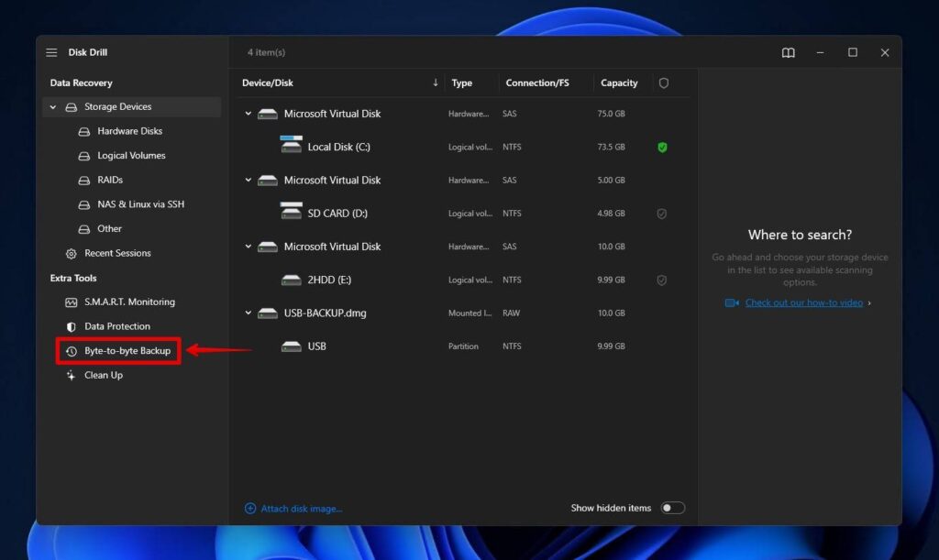Screen dimensions: 939x560
Task: Enable Show hidden items
Action: [674, 507]
